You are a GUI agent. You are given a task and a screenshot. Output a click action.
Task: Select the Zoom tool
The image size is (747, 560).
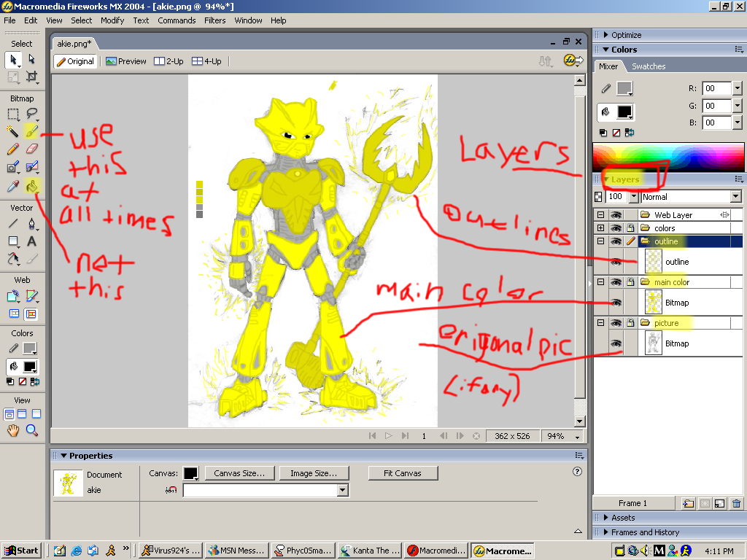(31, 430)
